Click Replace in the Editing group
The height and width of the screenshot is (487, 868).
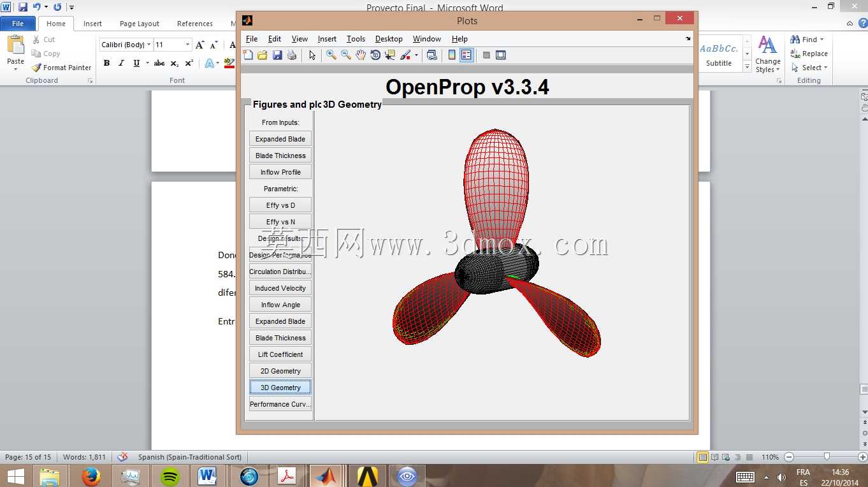[809, 54]
